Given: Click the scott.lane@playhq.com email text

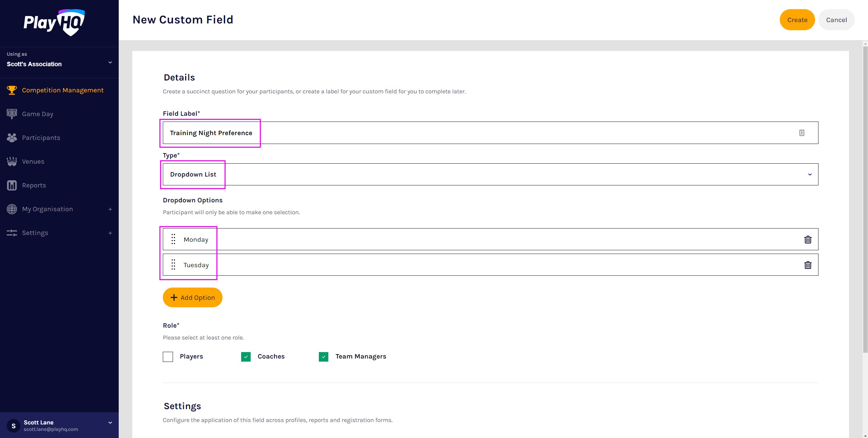Looking at the screenshot, I should click(x=51, y=429).
